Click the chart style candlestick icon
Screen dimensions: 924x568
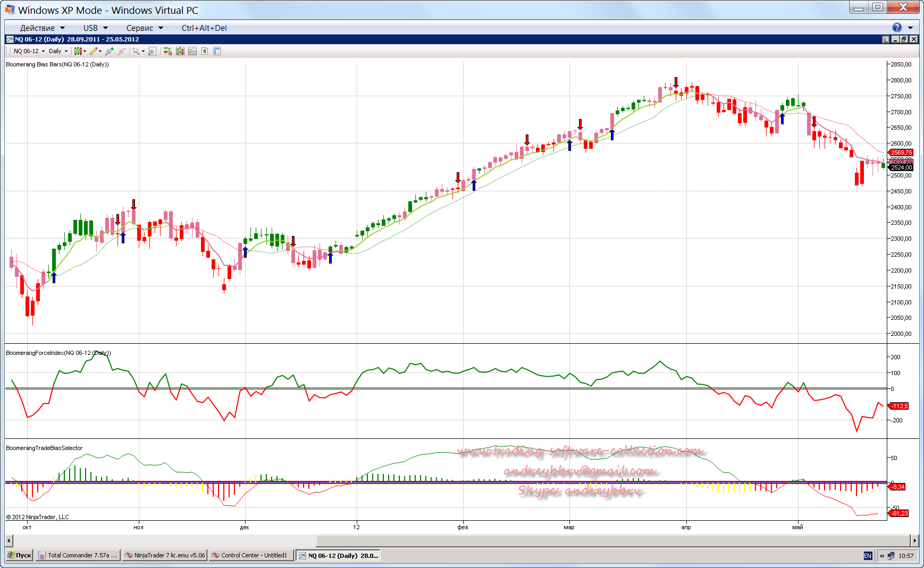point(78,51)
